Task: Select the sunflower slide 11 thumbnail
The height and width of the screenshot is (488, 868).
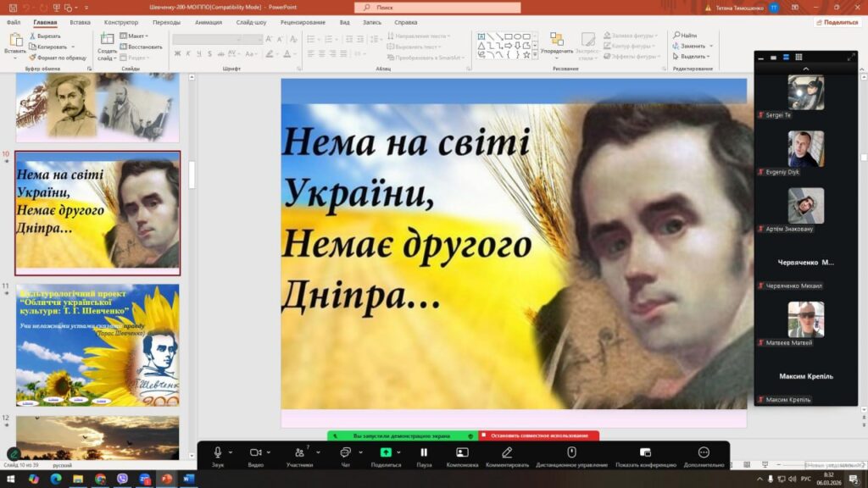Action: coord(97,345)
